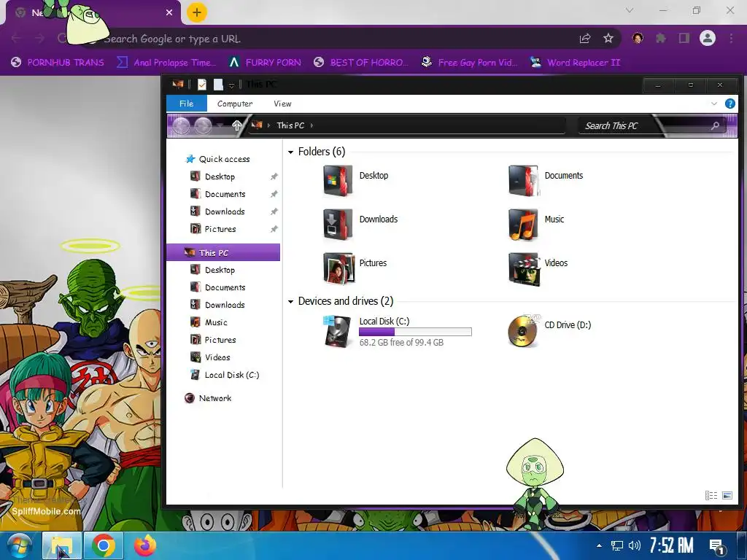The width and height of the screenshot is (747, 560).
Task: Collapse the Devices and drives (2) group
Action: tap(290, 302)
